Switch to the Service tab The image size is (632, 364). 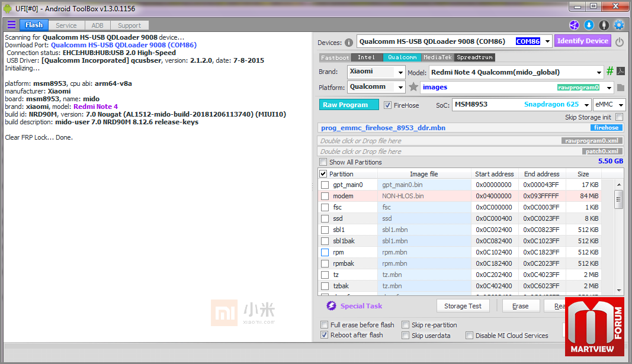tap(66, 25)
